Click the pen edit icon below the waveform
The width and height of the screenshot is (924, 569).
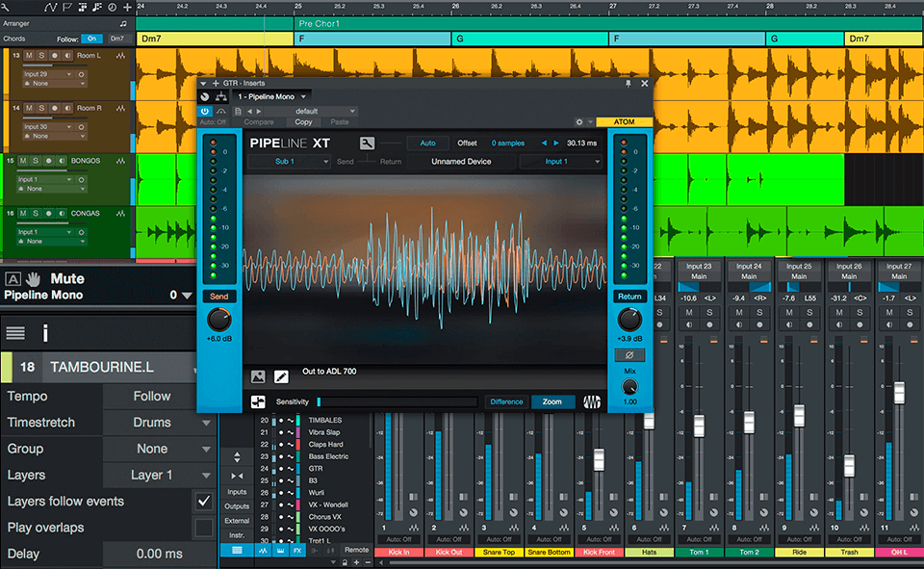[281, 376]
